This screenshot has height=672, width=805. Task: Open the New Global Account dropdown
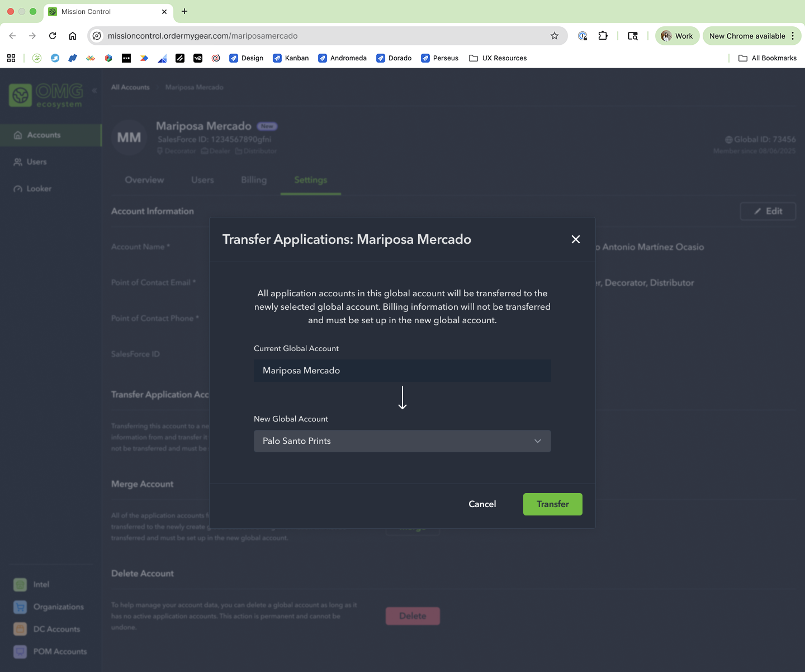pyautogui.click(x=402, y=441)
